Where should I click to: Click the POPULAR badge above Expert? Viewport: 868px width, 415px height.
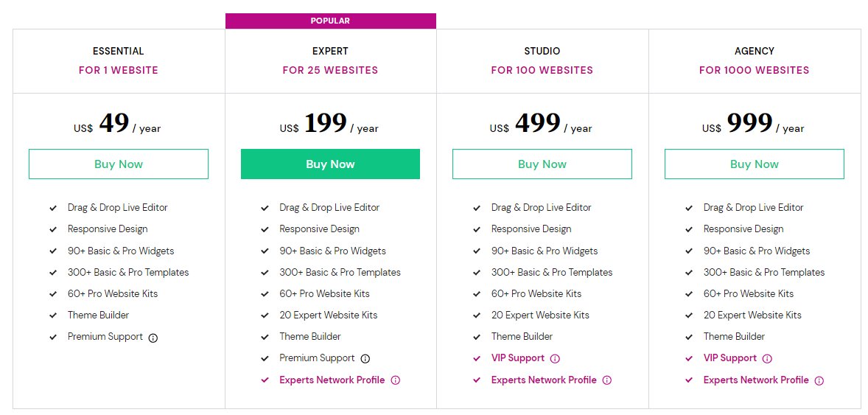click(331, 21)
